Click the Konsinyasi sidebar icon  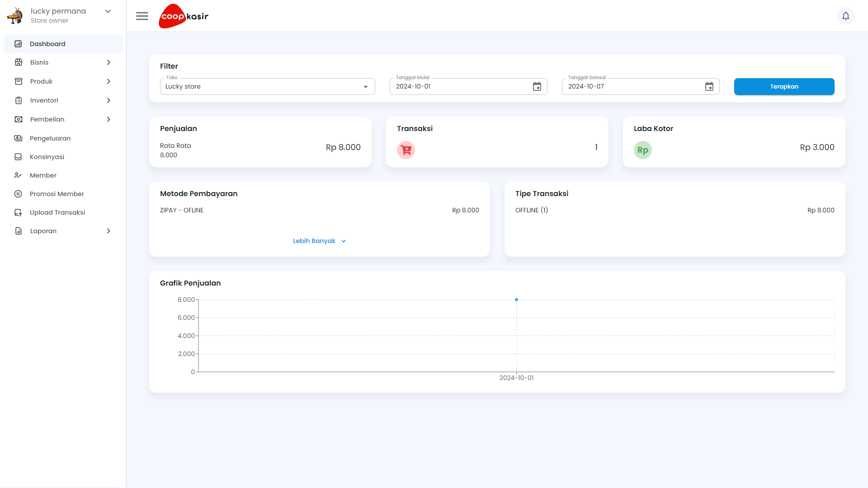(18, 157)
